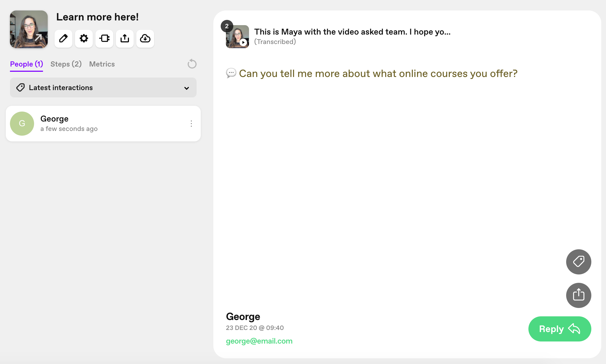Screen dimensions: 606x364
Task: Click the dropdown chevron arrow
Action: pos(187,88)
